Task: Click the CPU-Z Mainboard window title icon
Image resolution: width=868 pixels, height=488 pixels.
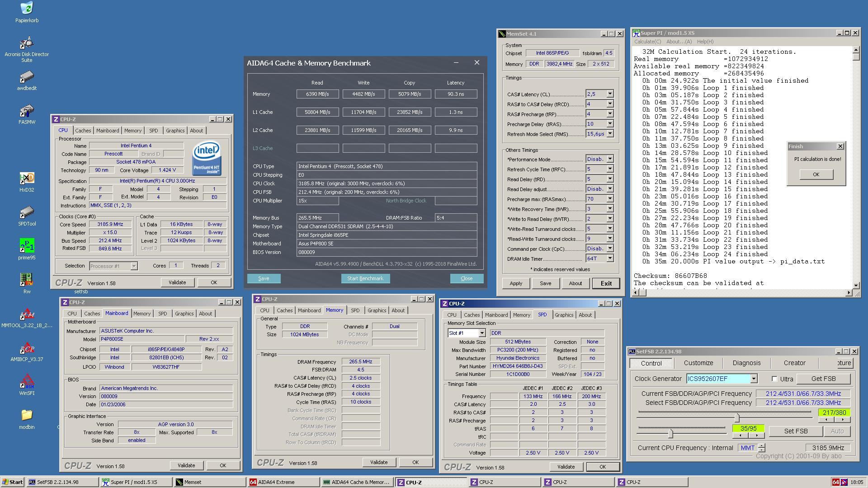Action: (x=65, y=302)
